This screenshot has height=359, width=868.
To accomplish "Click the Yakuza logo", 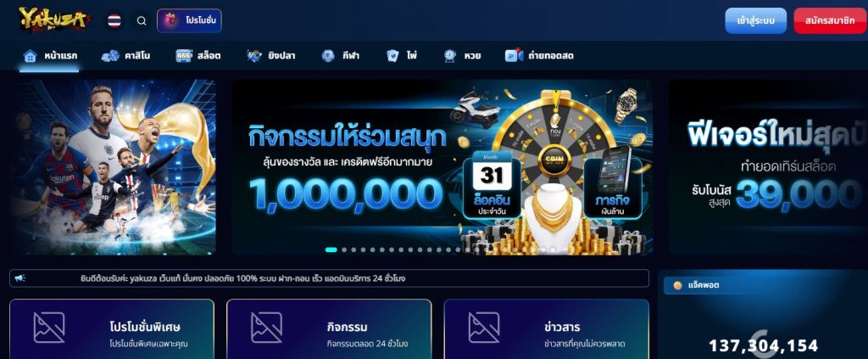I will point(53,20).
